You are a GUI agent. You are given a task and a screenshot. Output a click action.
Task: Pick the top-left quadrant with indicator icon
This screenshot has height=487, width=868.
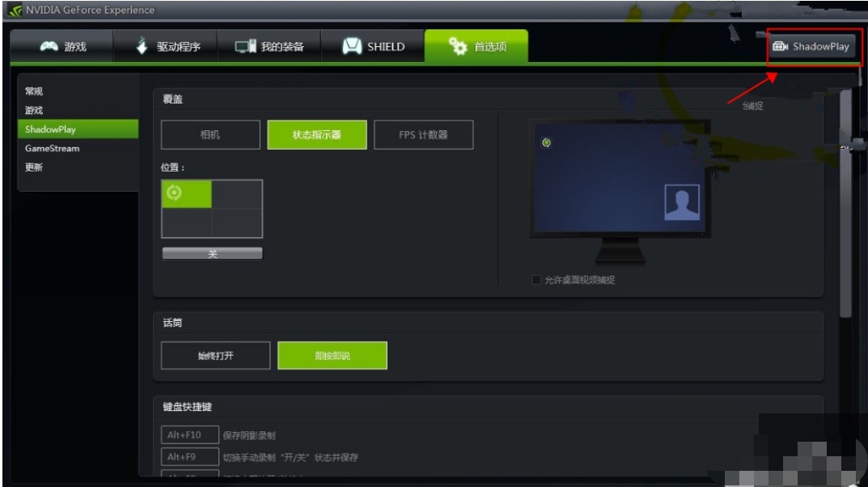pyautogui.click(x=187, y=193)
